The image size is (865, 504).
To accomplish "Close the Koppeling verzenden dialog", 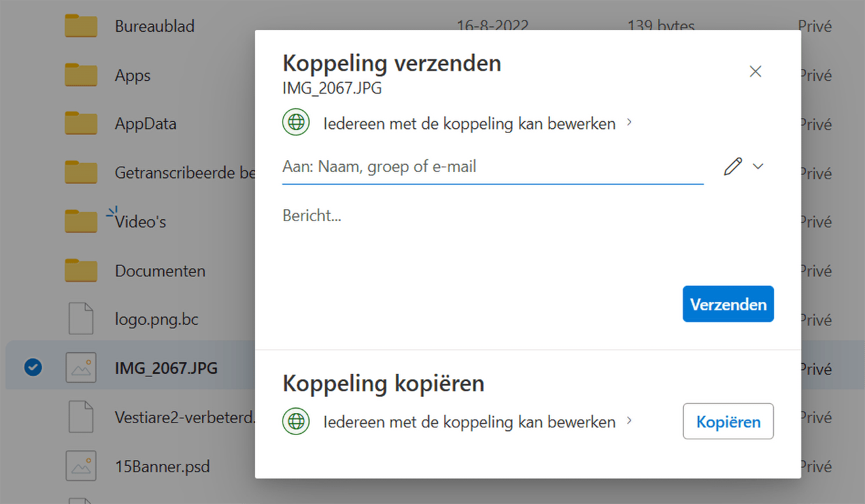I will 755,71.
